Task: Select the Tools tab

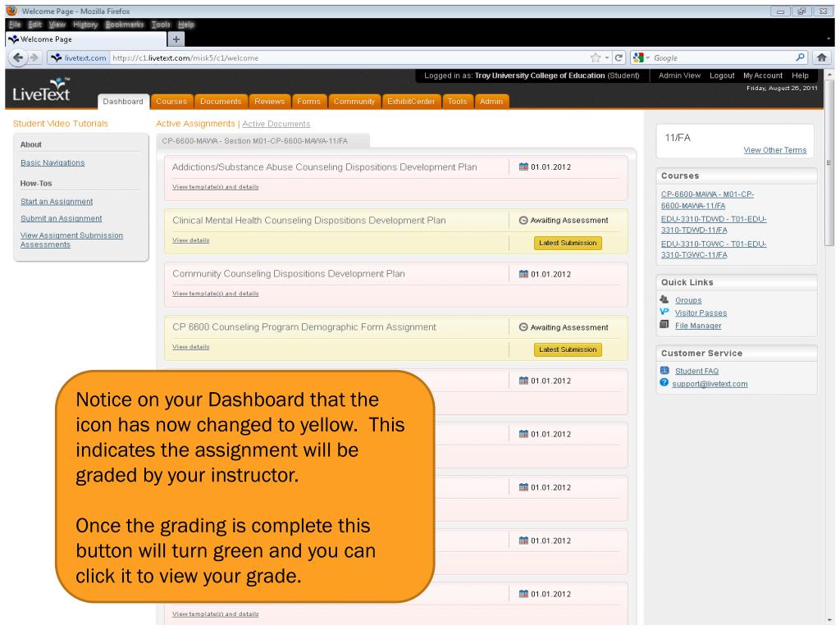Action: pyautogui.click(x=458, y=101)
